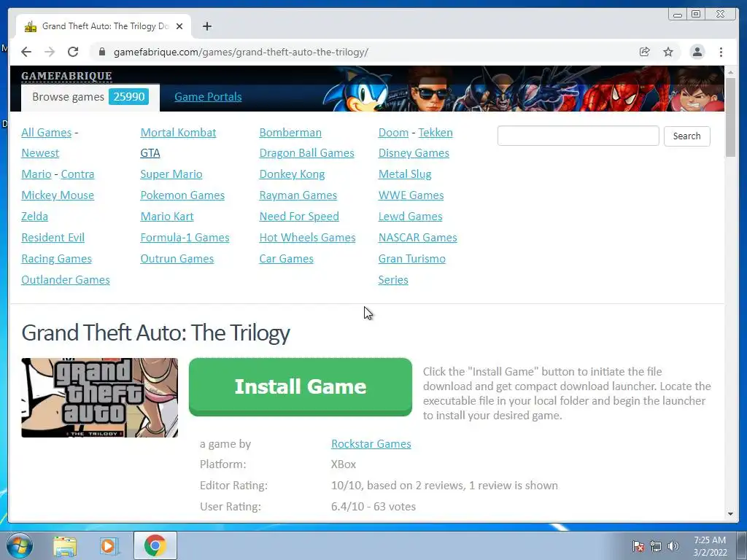747x560 pixels.
Task: Open the Donkey Kong link
Action: pos(292,174)
